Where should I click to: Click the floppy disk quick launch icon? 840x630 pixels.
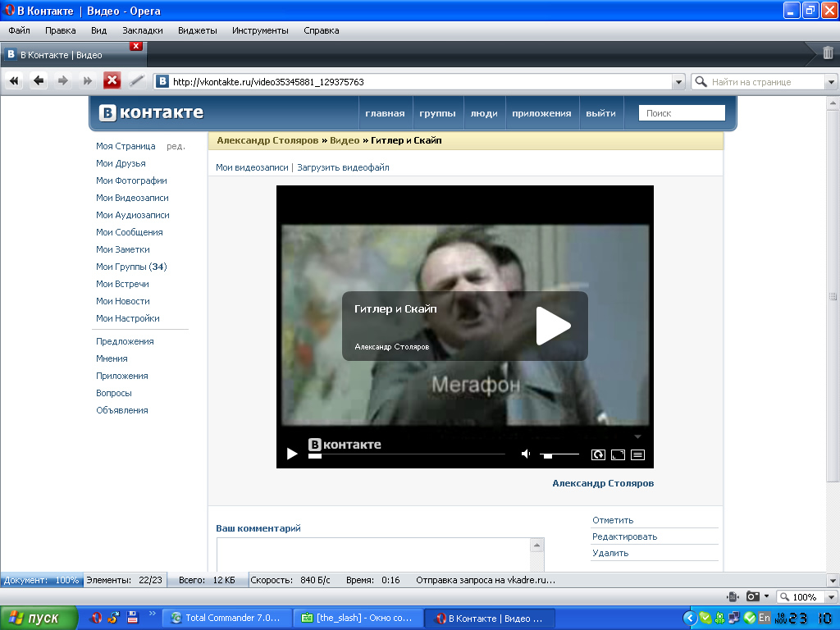click(x=132, y=617)
